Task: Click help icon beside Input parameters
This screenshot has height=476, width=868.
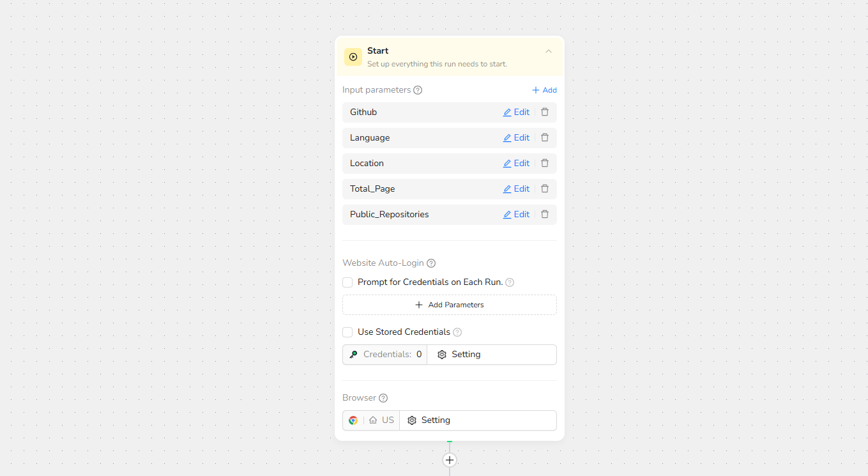Action: [x=418, y=90]
